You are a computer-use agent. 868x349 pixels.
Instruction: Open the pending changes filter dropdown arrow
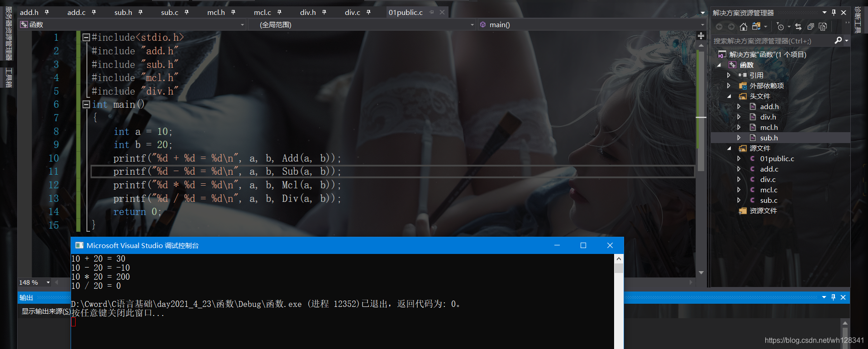[789, 27]
